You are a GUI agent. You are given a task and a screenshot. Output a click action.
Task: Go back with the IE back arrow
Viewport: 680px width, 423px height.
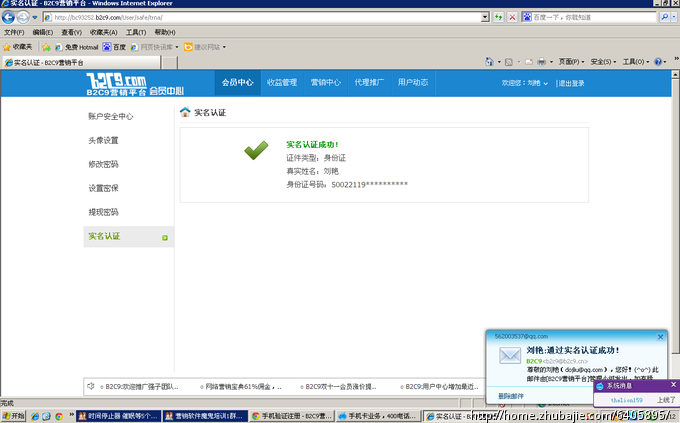(x=8, y=17)
